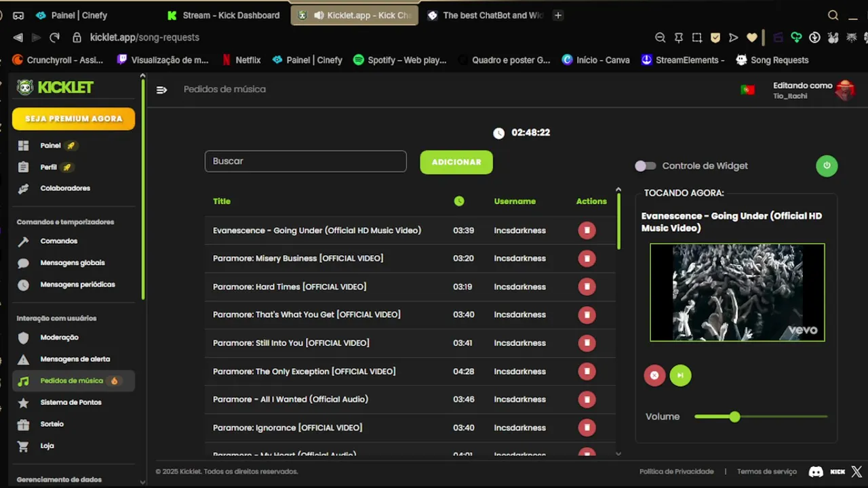Delete Paramore Misery Business request
The height and width of the screenshot is (488, 868).
[587, 258]
